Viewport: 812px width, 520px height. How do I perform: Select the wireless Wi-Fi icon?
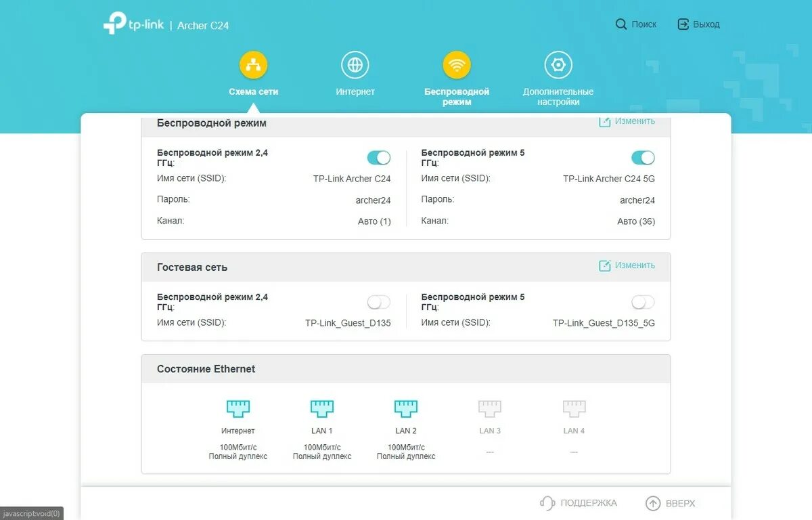457,65
